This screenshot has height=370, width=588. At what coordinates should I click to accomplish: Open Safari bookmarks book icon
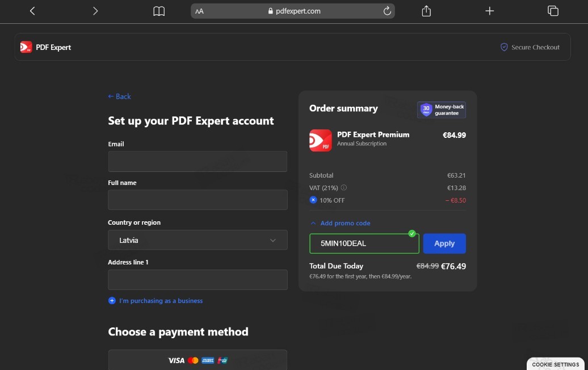coord(159,11)
